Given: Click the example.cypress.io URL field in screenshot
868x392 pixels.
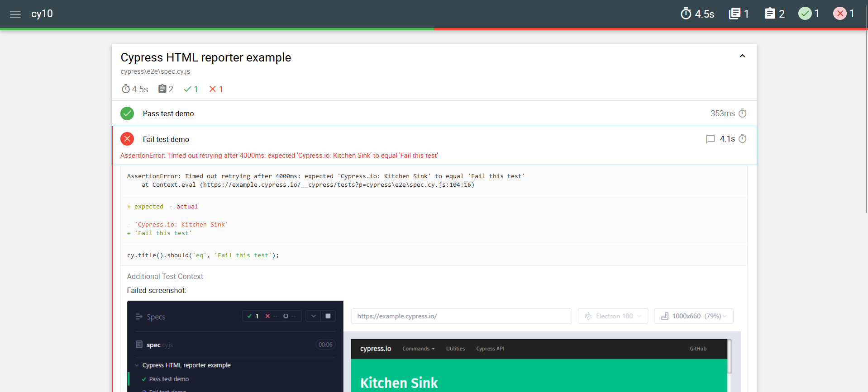Looking at the screenshot, I should [x=461, y=316].
